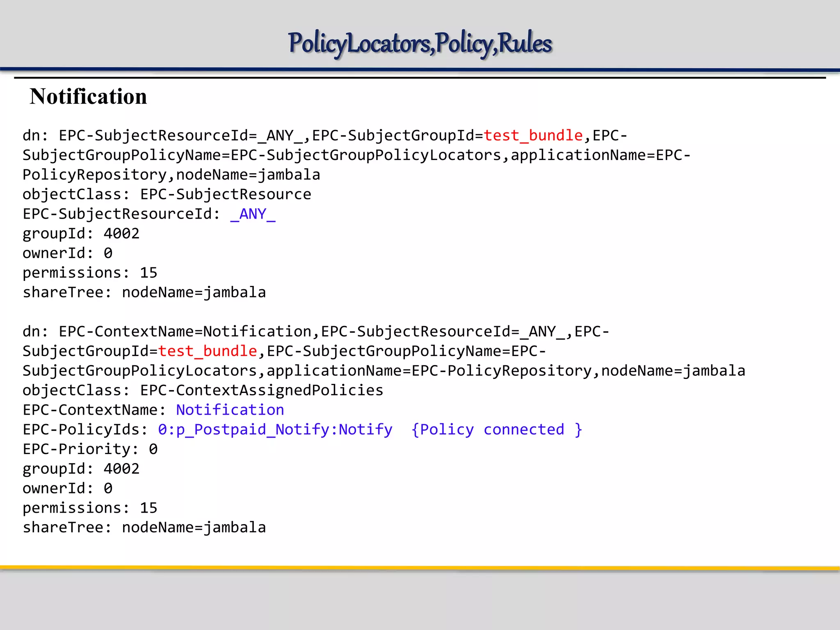Click the EPC-Priority: 0 line
The width and height of the screenshot is (840, 630).
click(90, 449)
